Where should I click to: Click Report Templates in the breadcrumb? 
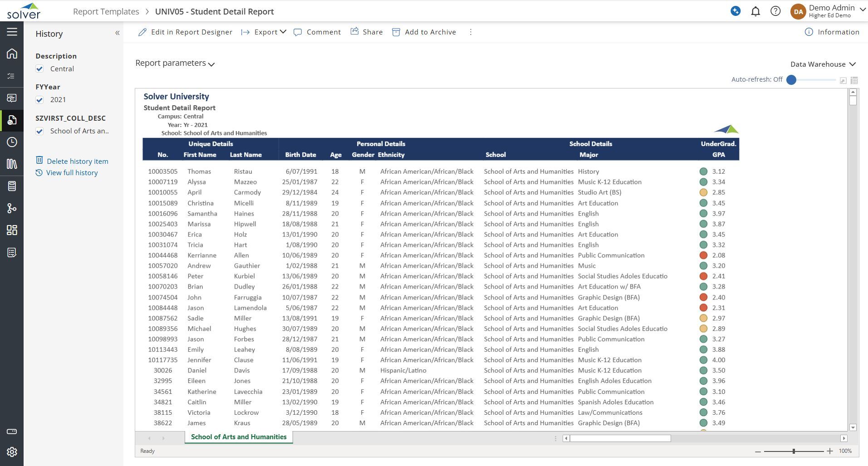point(106,12)
